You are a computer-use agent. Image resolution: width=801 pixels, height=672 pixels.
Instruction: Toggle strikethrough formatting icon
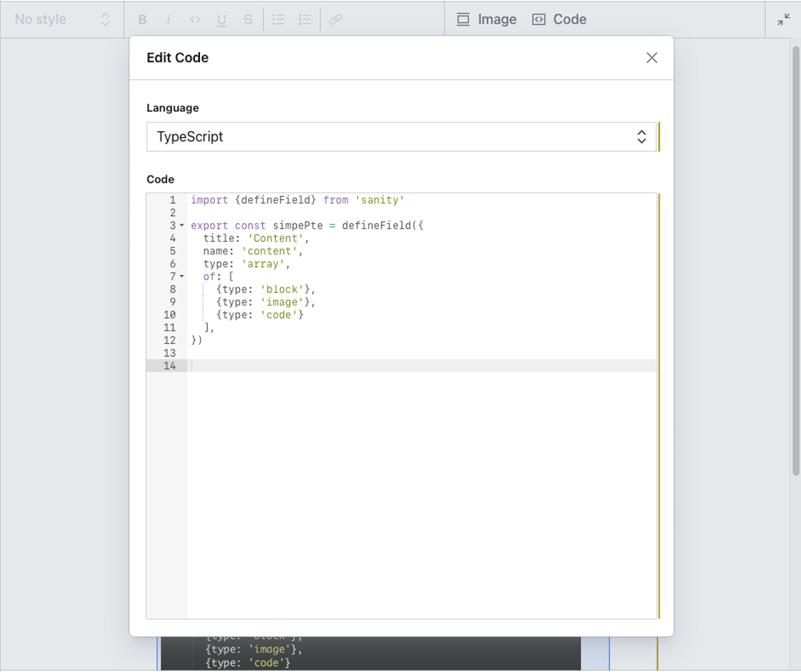tap(248, 20)
